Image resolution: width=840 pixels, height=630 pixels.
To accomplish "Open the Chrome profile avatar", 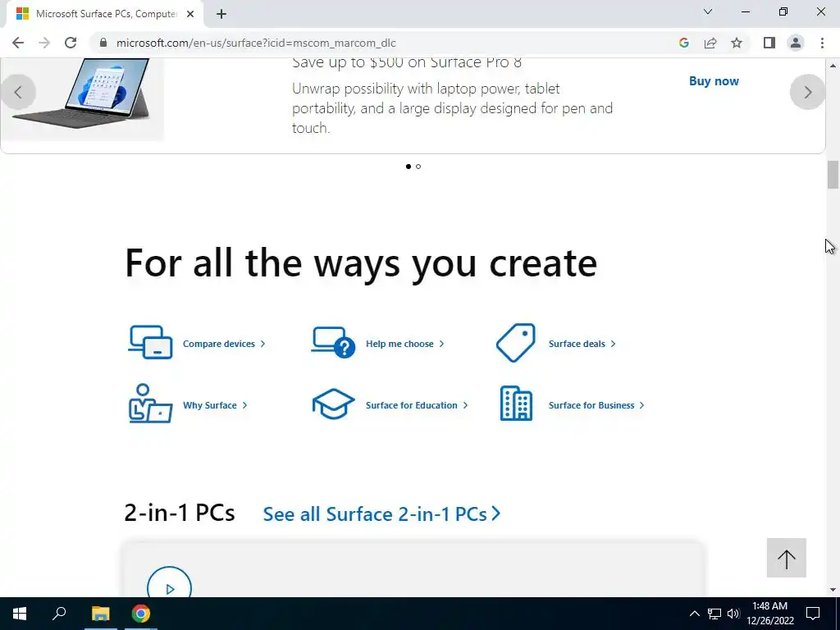I will coord(796,43).
